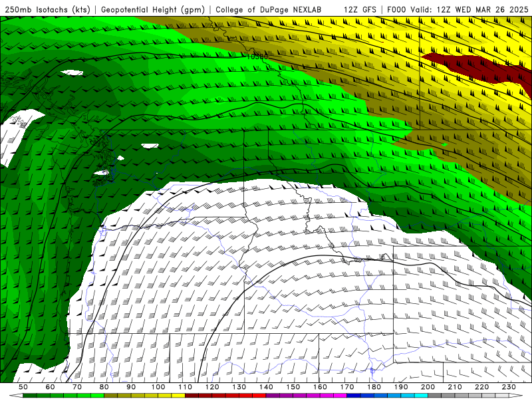Click the '250mb Isotachs (kts)' title text
The width and height of the screenshot is (532, 399).
[47, 10]
